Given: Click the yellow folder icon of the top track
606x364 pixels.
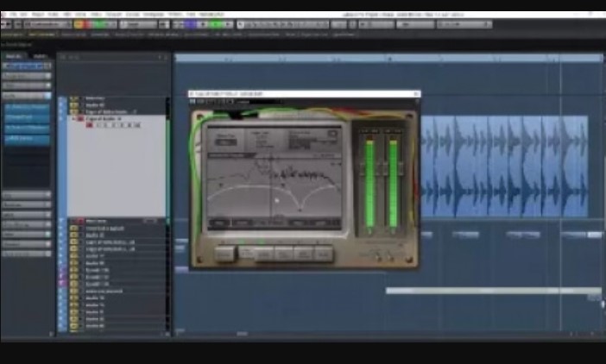Looking at the screenshot, I should [x=74, y=98].
